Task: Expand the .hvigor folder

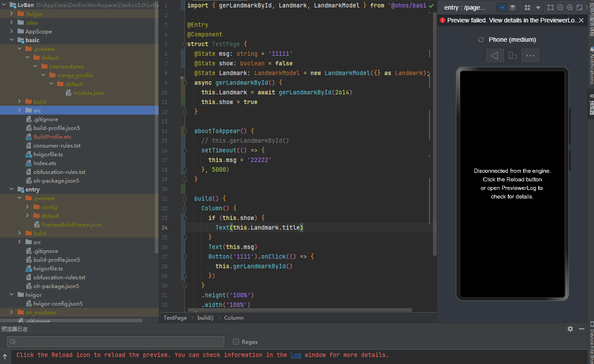Action: (12, 14)
